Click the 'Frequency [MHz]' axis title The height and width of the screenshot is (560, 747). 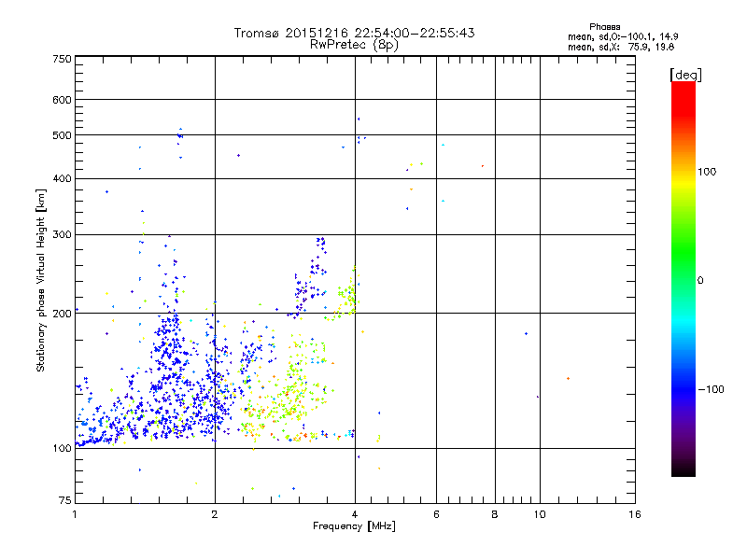pos(354,526)
